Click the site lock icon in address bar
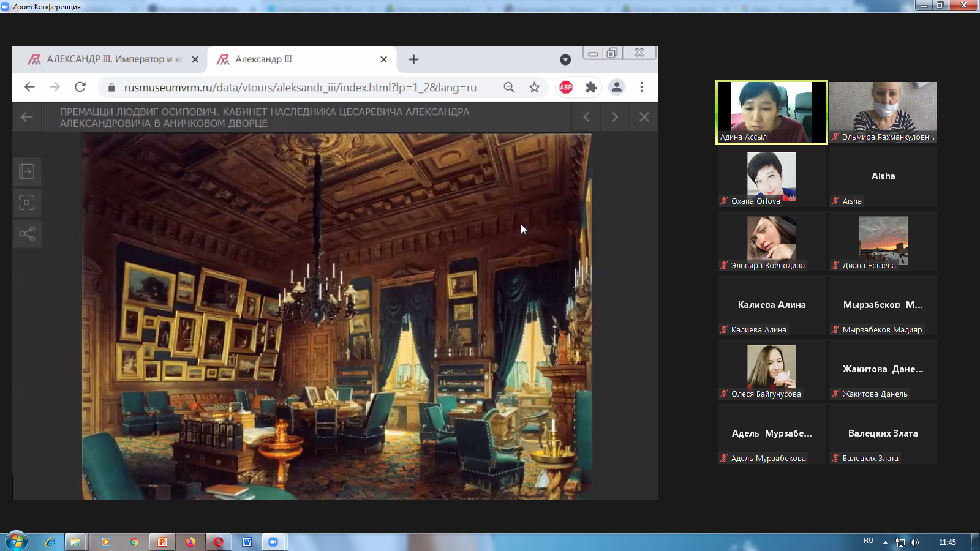 (x=111, y=88)
